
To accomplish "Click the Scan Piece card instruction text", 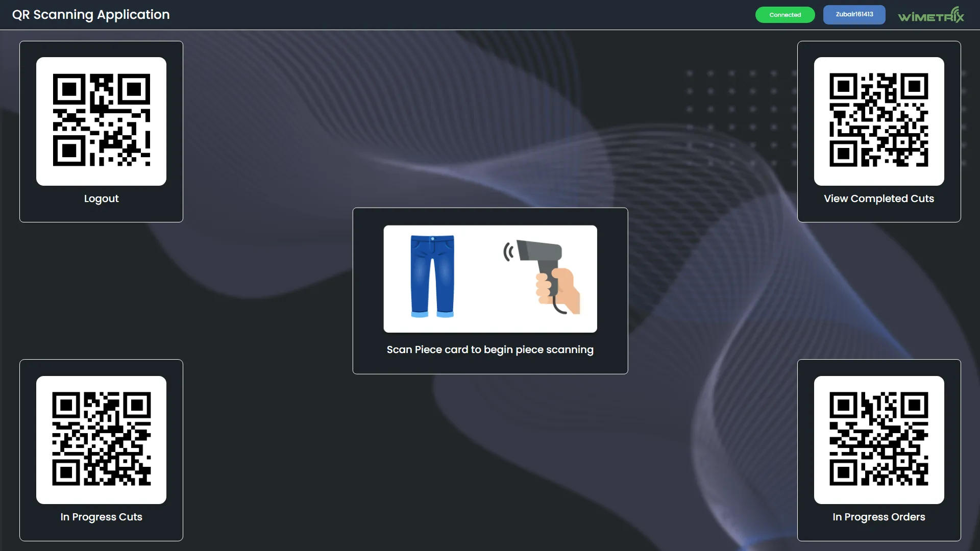I will pyautogui.click(x=490, y=350).
